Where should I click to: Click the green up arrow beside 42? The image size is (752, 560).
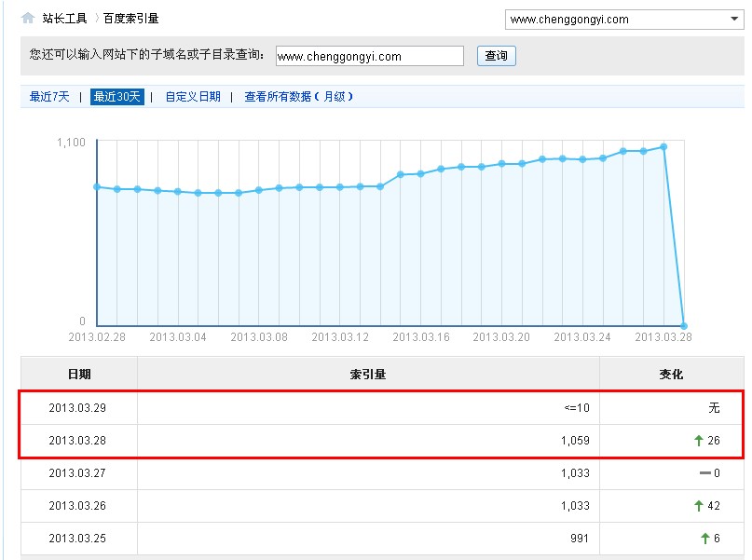coord(699,506)
